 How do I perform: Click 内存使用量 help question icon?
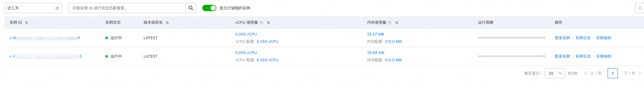click(389, 22)
